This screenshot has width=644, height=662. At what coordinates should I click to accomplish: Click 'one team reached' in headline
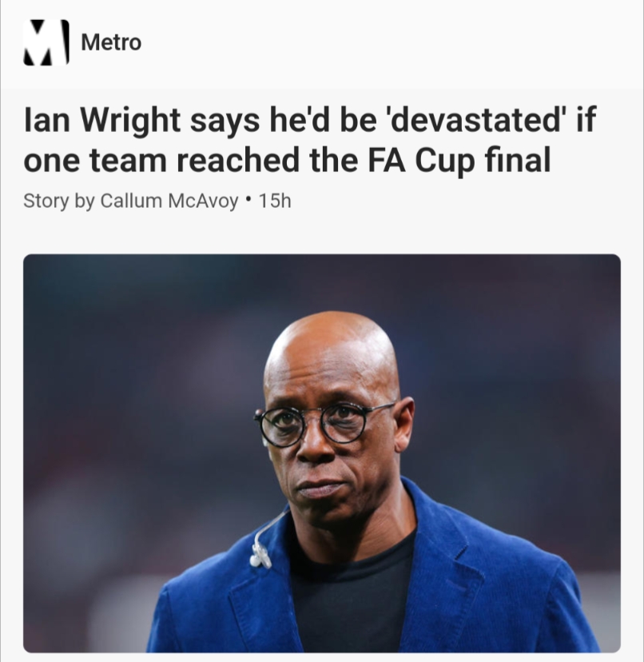pyautogui.click(x=163, y=161)
